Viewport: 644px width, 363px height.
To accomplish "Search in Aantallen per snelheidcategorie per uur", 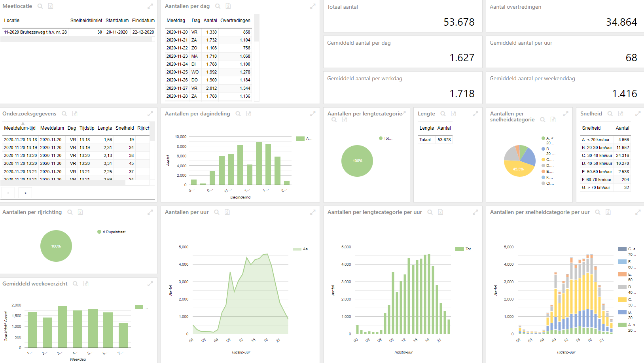I will pos(598,212).
